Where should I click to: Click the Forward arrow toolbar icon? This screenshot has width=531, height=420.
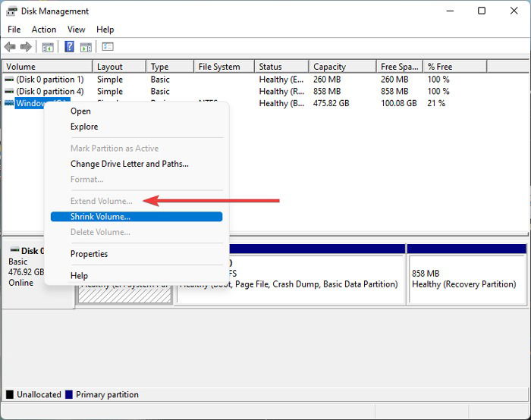pos(26,46)
